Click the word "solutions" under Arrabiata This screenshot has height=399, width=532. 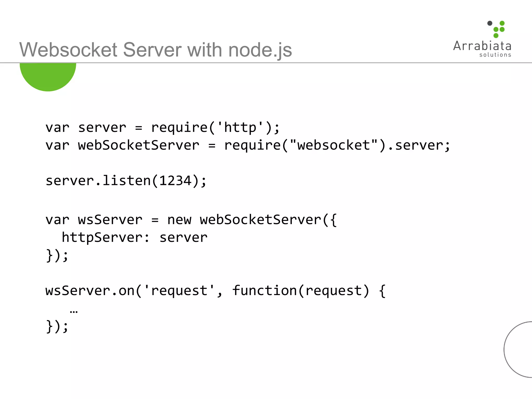(495, 55)
